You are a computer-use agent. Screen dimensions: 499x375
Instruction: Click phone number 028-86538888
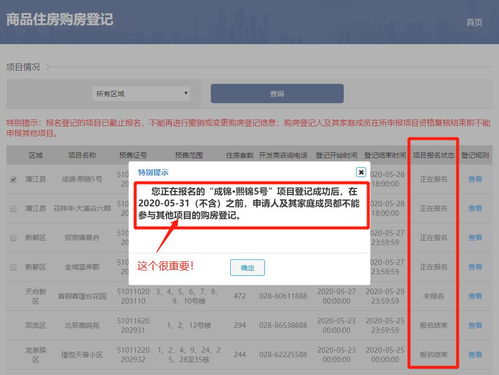coord(283,325)
